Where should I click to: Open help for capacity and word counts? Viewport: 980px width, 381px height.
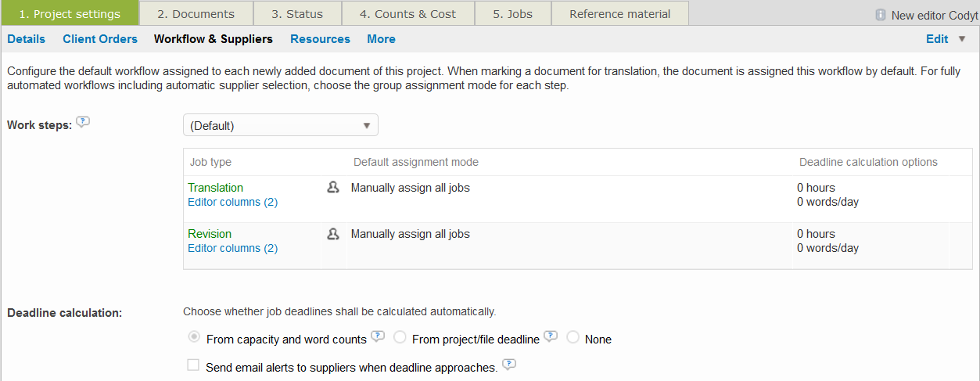click(378, 337)
